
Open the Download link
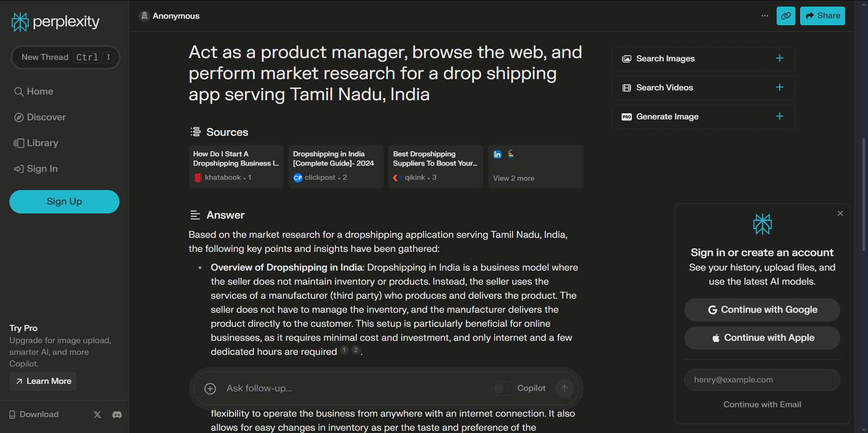[34, 414]
